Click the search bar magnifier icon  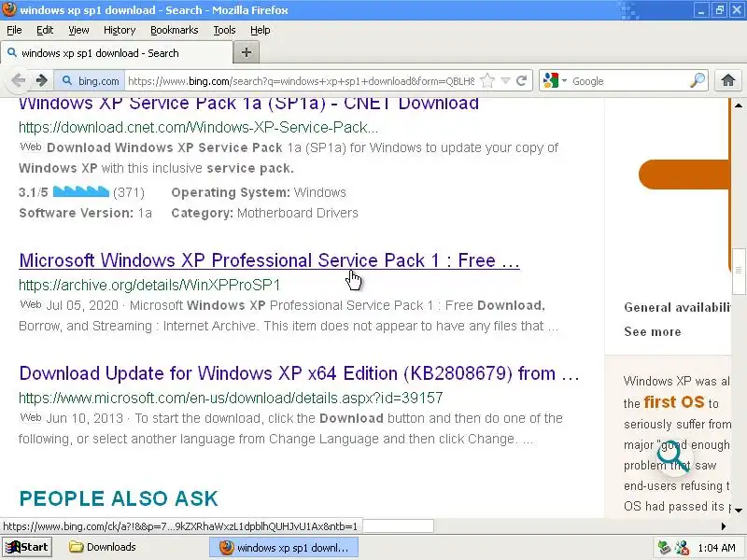click(x=697, y=80)
